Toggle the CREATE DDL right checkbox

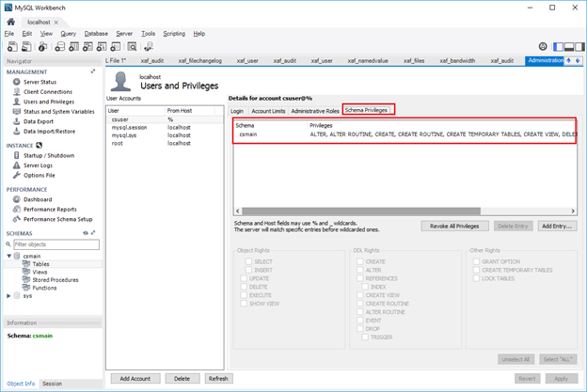[x=360, y=261]
